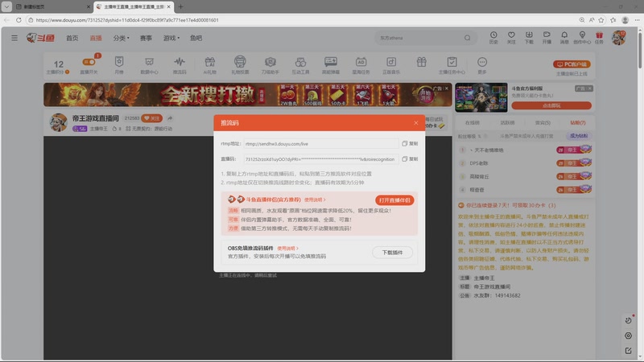Open the 高能弹幕 icon
Image resolution: width=644 pixels, height=362 pixels.
tap(331, 65)
